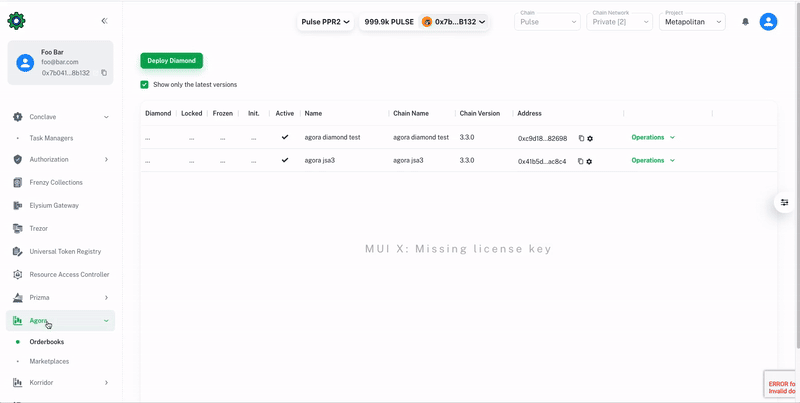Open the user avatar menu at top right
The width and height of the screenshot is (800, 403).
click(x=768, y=22)
